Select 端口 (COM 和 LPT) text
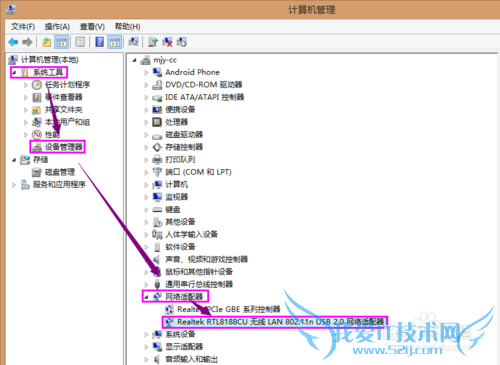The image size is (500, 365). [x=198, y=172]
